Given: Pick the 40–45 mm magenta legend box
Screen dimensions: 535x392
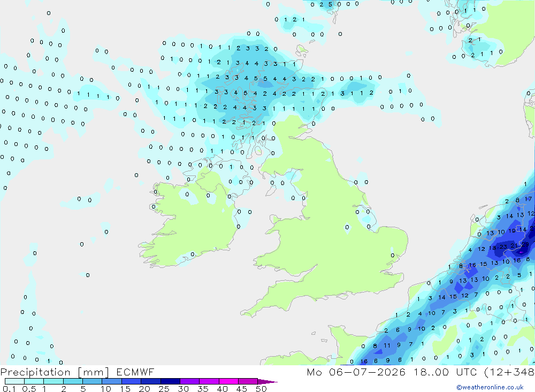Looking at the screenshot, I should click(228, 381).
